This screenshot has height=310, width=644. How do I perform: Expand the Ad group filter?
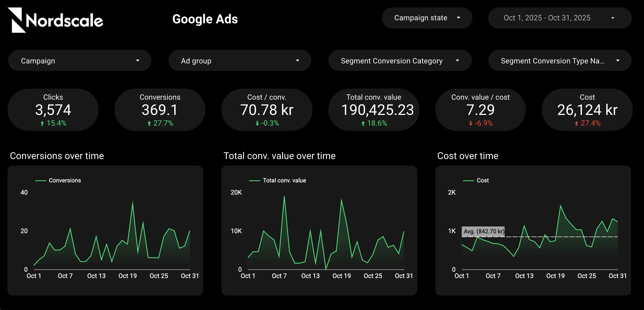(x=240, y=61)
